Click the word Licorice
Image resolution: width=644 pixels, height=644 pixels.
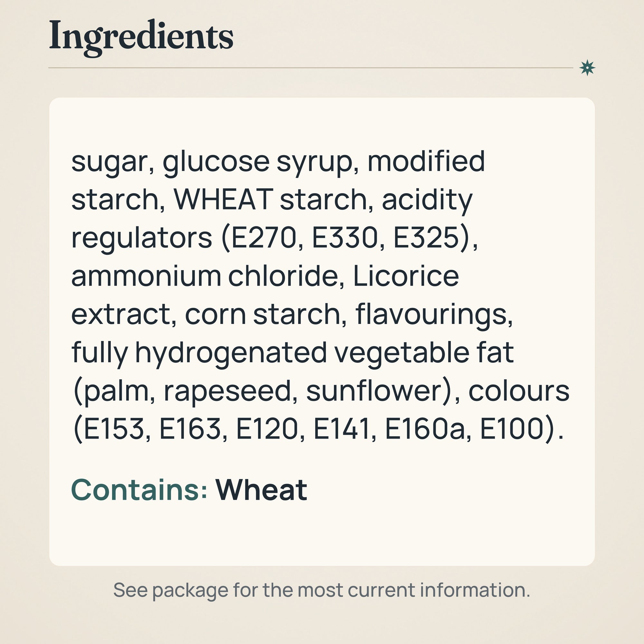pos(406,276)
